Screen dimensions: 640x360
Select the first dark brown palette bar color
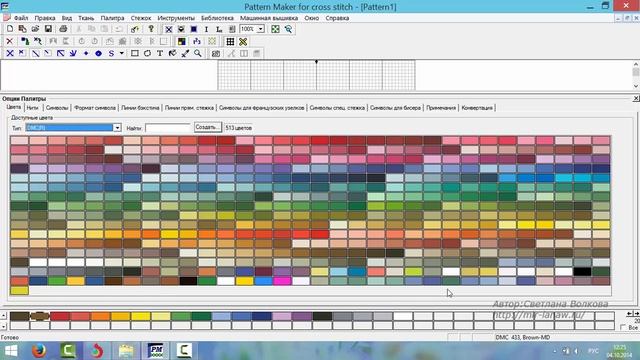tap(20, 316)
